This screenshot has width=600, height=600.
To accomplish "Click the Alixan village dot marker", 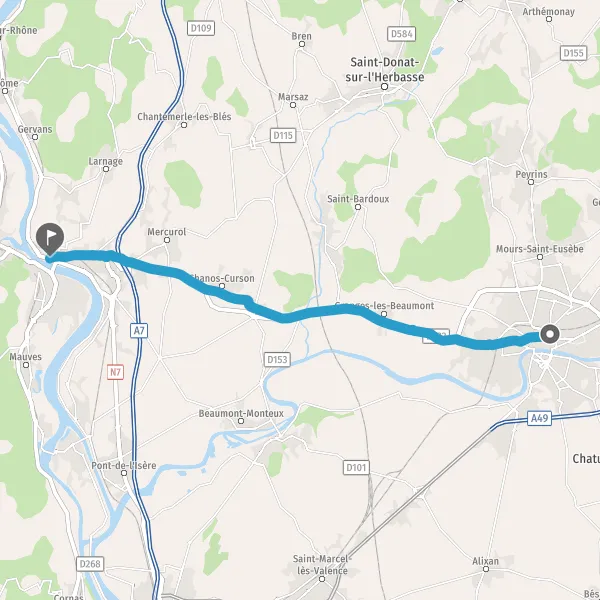I will pos(486,569).
